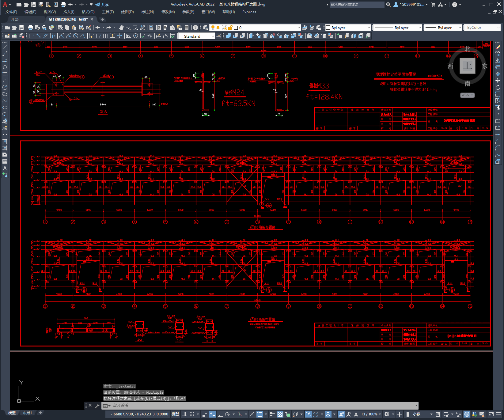Open the AutoCAD application menu logo
Screen dimensions: 504x420
tap(5, 4)
